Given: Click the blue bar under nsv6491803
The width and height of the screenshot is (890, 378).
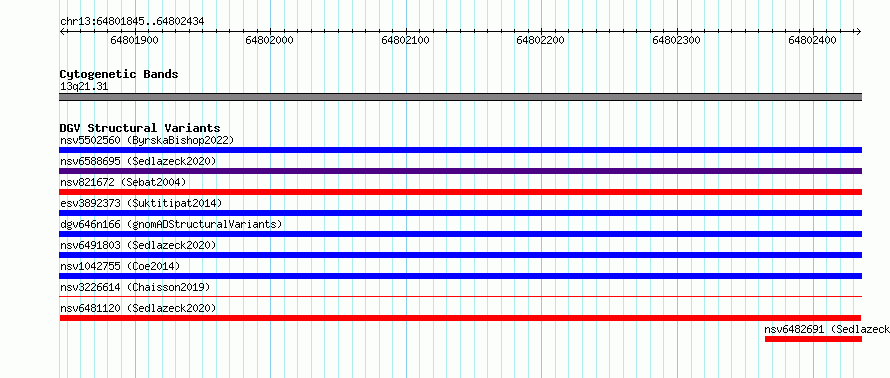Looking at the screenshot, I should point(460,255).
